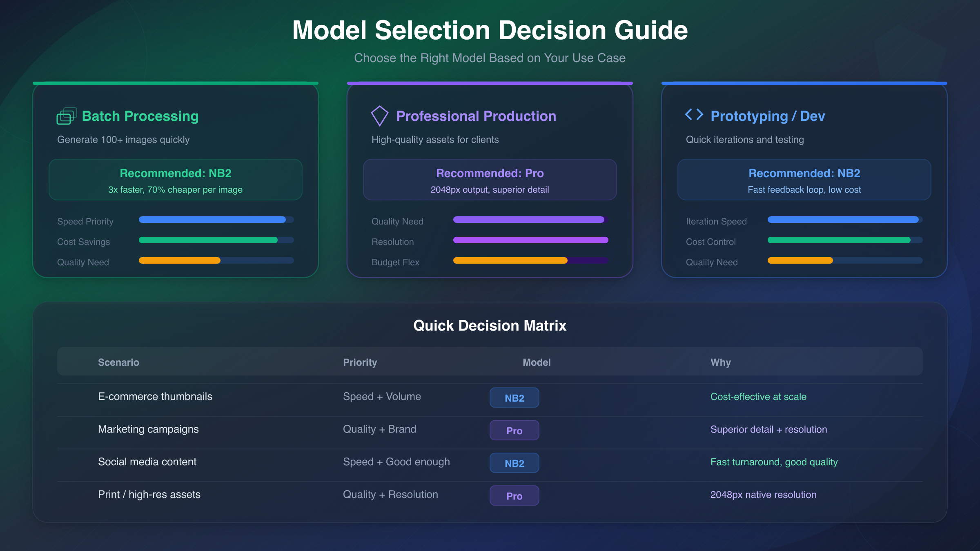Click the Priority column header
This screenshot has width=980, height=551.
point(360,362)
